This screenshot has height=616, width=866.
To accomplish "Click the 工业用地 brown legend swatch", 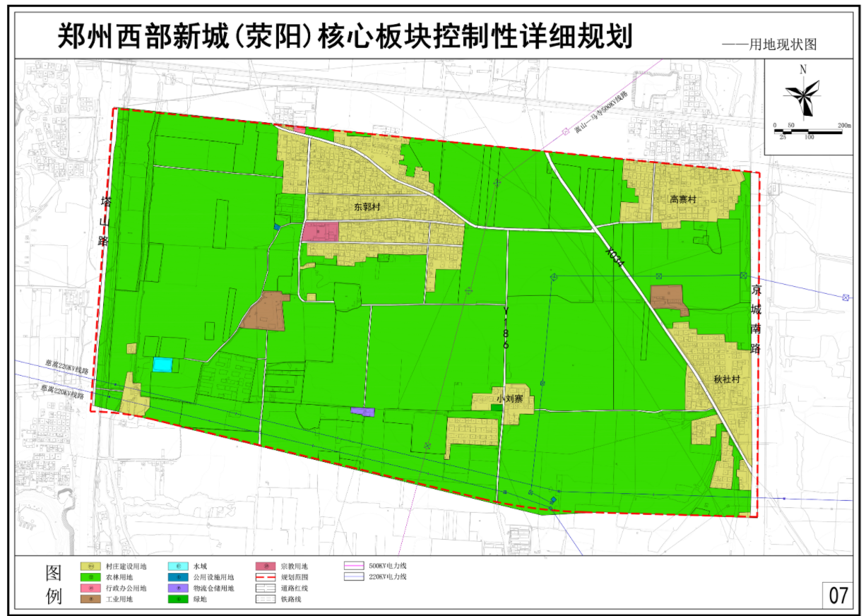I will (x=89, y=599).
